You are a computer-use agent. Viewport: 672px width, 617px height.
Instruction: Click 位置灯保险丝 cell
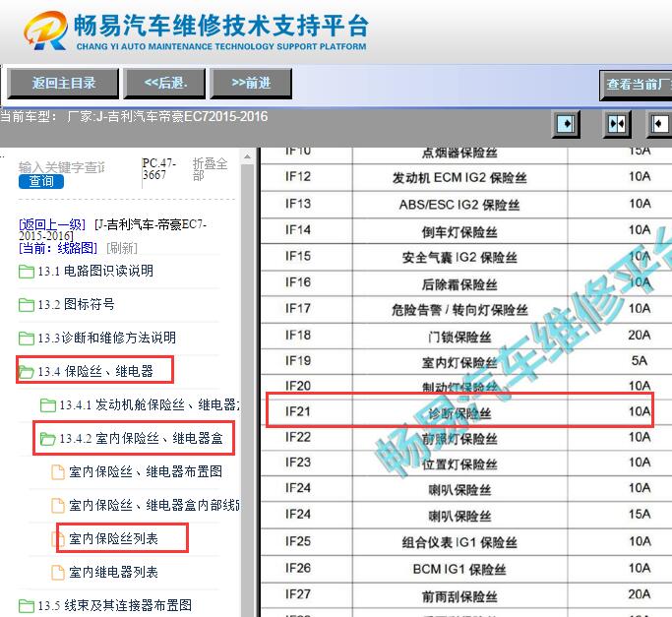459,464
